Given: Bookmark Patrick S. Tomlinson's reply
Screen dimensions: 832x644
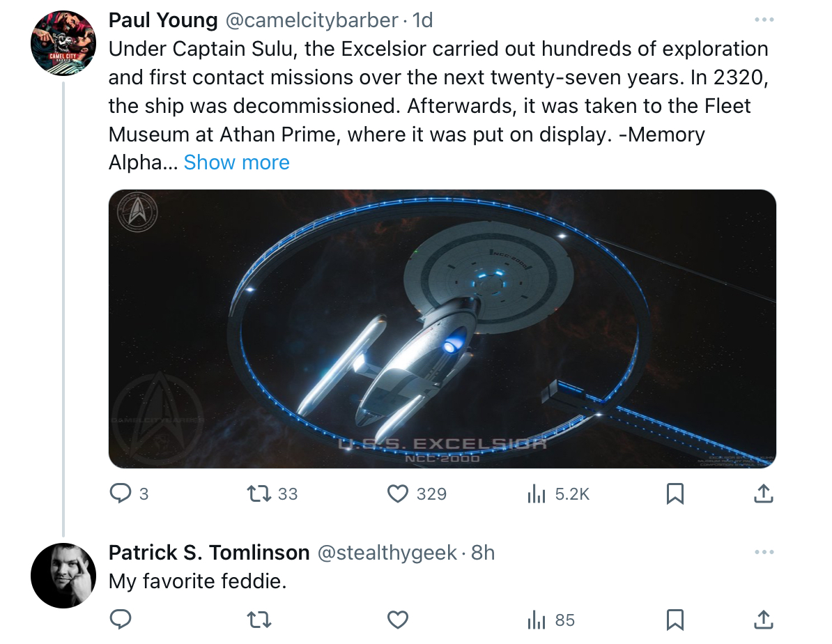Looking at the screenshot, I should (x=675, y=620).
